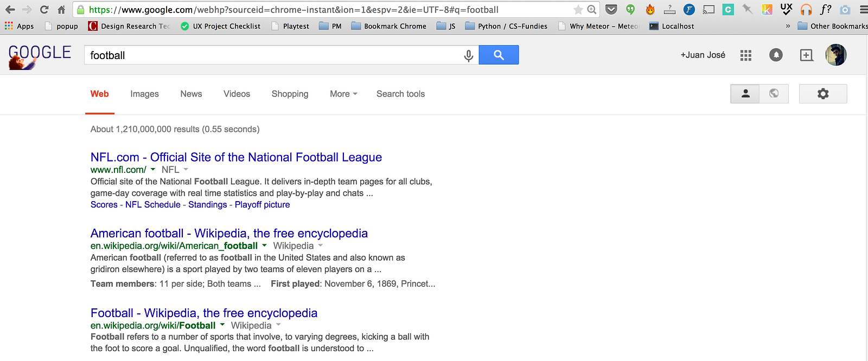Switch to global results with the globe toggle
The image size is (868, 361).
coord(774,94)
